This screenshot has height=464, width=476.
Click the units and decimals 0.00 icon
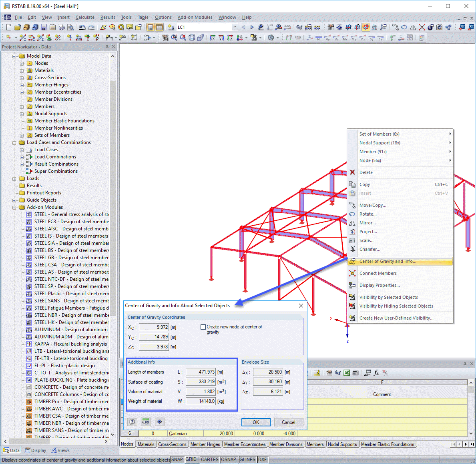pyautogui.click(x=146, y=422)
